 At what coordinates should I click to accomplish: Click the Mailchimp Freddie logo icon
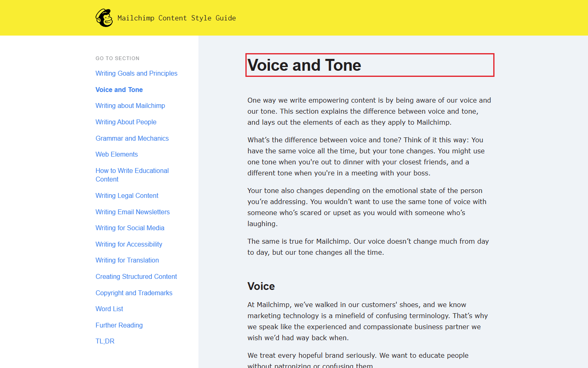[104, 18]
